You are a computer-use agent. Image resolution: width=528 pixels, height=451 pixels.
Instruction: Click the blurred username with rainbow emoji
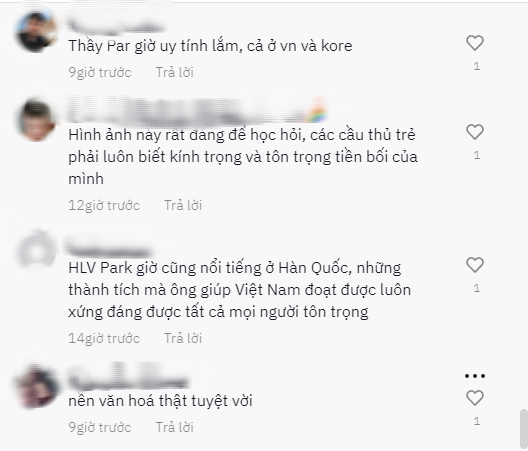click(x=197, y=110)
